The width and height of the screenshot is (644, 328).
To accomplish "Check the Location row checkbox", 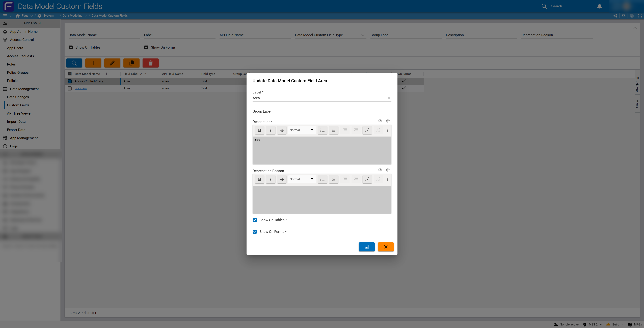I will point(70,88).
